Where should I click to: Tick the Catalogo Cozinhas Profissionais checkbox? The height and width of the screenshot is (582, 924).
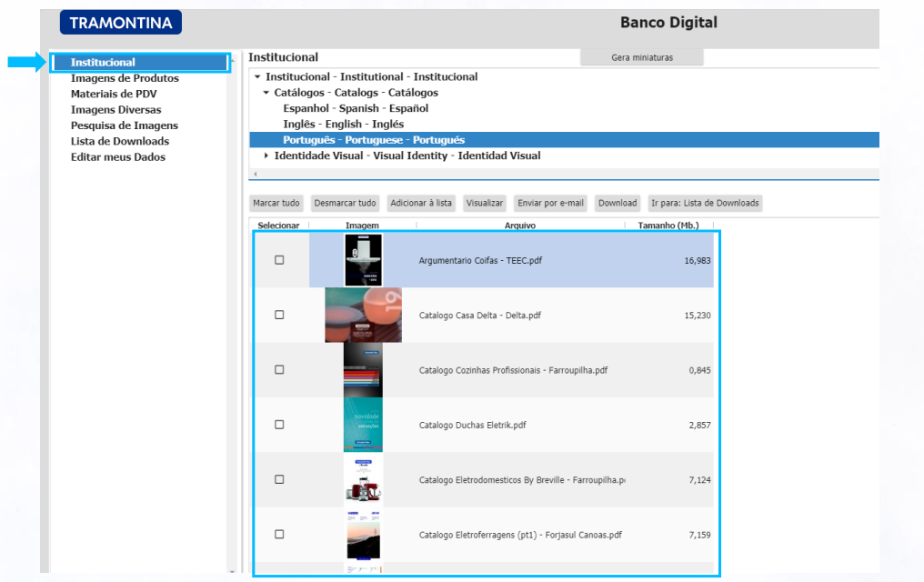pos(279,370)
